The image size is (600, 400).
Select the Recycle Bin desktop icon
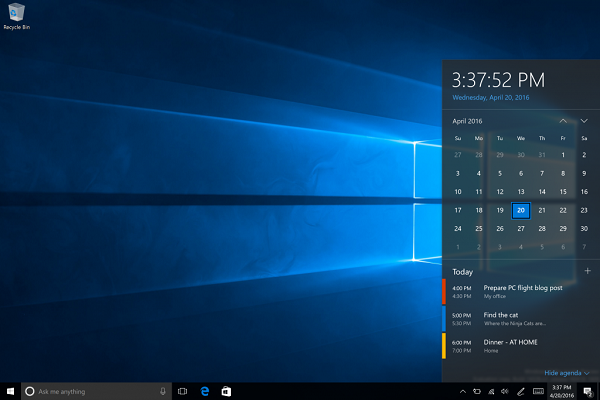[x=14, y=15]
